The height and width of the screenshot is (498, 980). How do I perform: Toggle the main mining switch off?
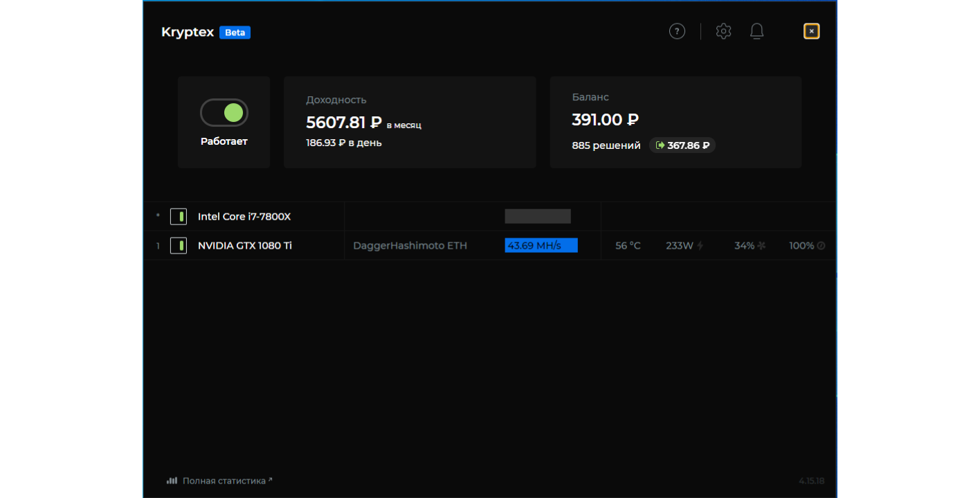click(x=224, y=113)
